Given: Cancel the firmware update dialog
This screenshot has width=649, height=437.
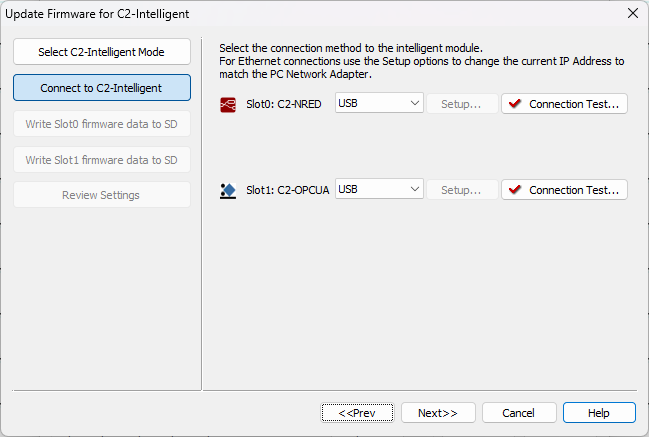Looking at the screenshot, I should (x=519, y=413).
